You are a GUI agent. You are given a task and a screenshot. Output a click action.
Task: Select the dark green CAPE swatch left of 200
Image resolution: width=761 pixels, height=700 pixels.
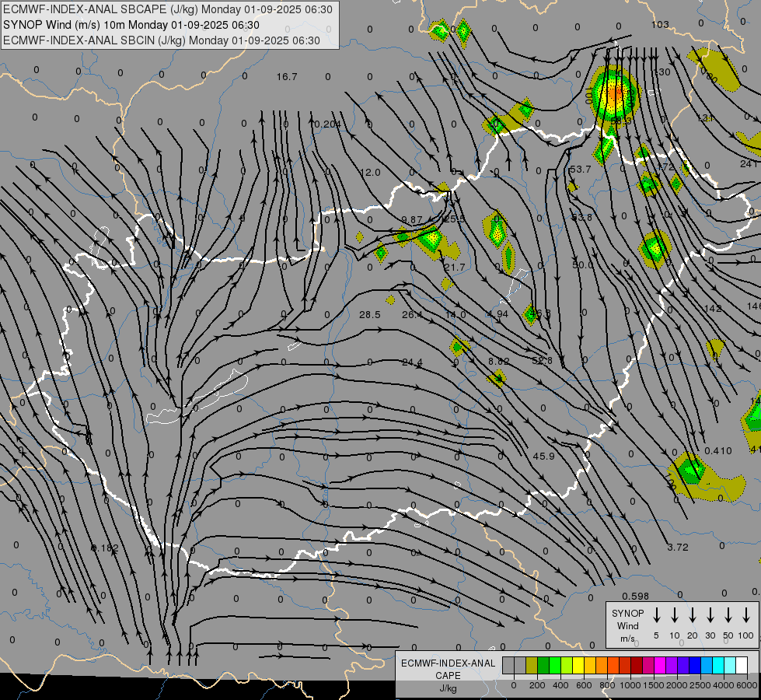click(543, 665)
